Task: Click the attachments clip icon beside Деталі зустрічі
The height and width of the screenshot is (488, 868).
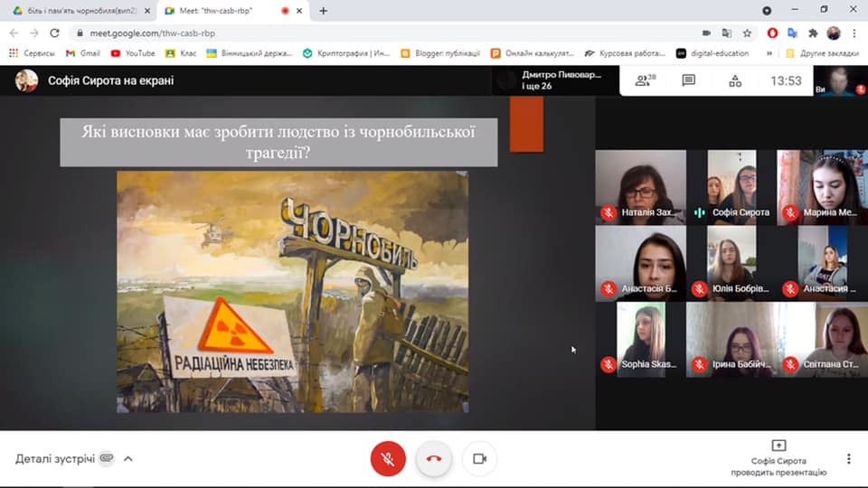Action: point(107,458)
